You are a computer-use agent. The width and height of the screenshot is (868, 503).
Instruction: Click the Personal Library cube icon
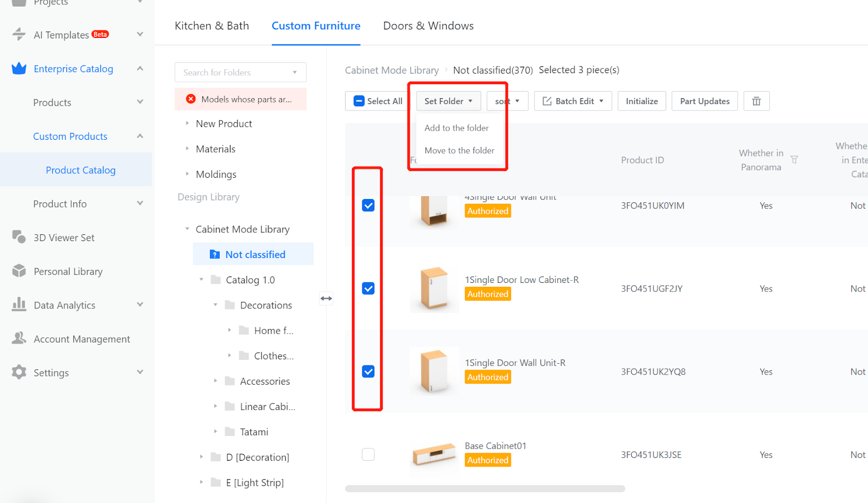coord(19,271)
